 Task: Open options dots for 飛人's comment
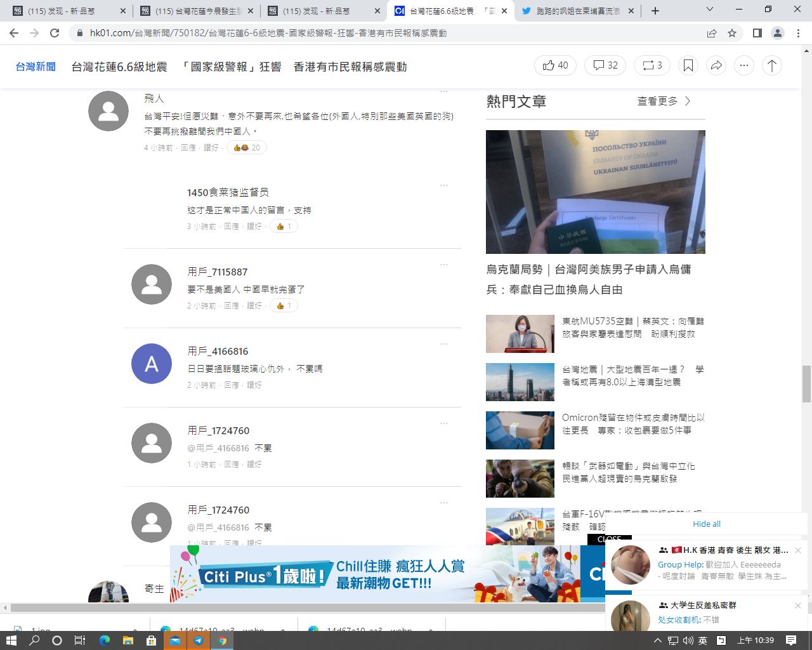coord(443,93)
